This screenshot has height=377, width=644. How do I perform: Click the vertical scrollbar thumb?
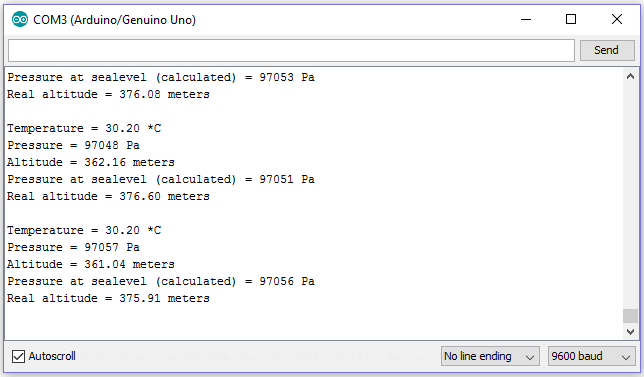point(630,316)
